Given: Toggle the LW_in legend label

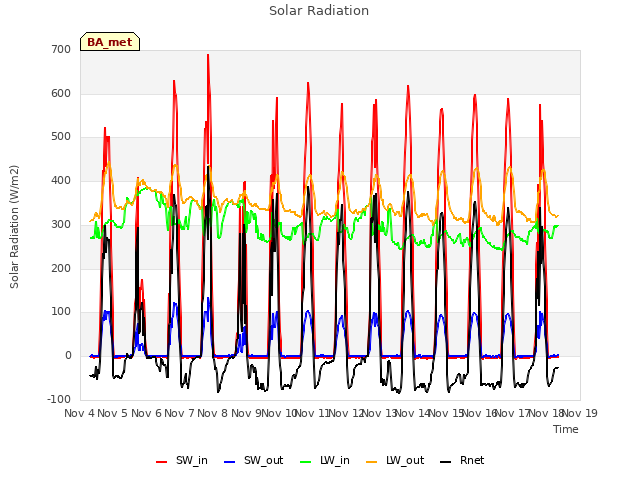Looking at the screenshot, I should pos(335,460).
